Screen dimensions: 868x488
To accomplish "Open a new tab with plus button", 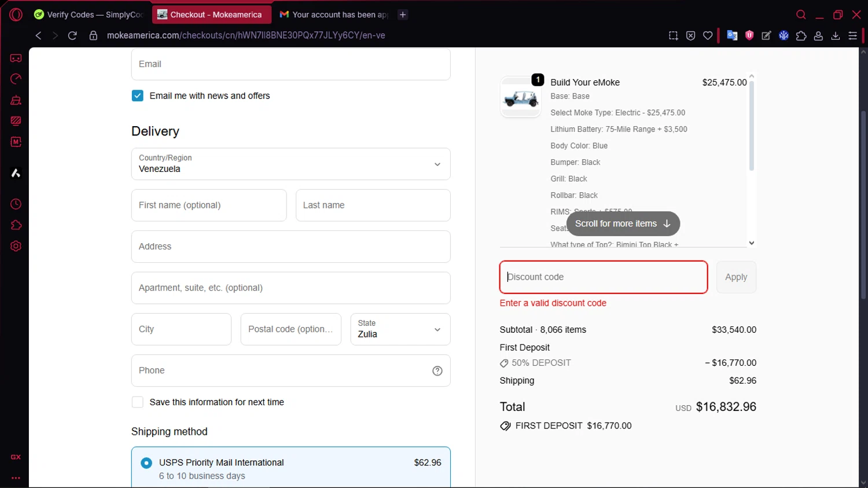I will point(403,14).
